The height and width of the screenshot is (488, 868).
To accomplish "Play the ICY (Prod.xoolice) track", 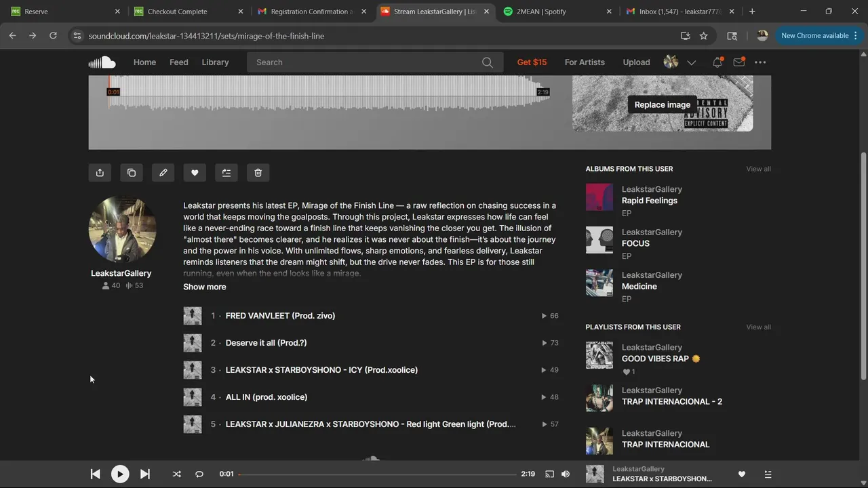I will (x=321, y=370).
